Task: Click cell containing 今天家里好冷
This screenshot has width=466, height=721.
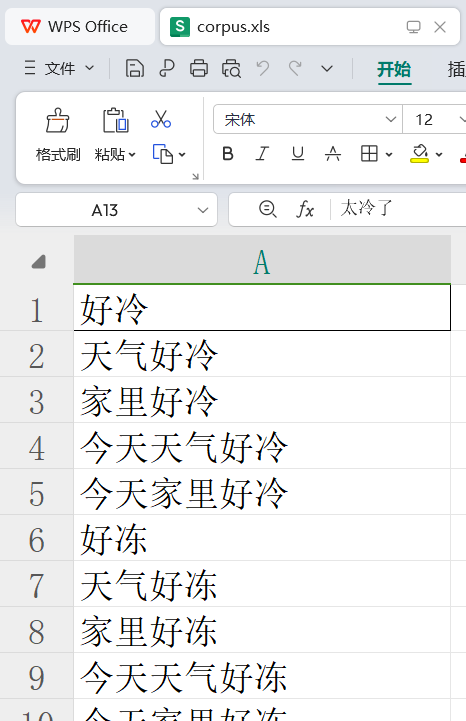Action: 262,492
